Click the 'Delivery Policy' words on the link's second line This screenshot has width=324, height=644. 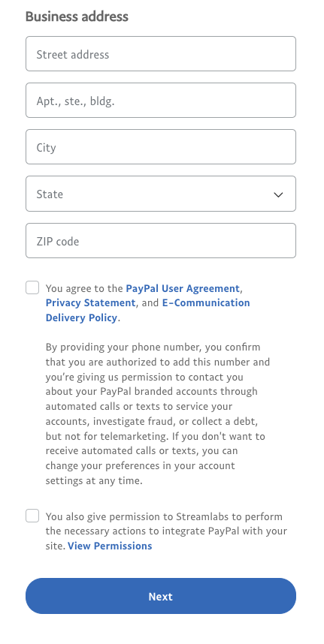[81, 318]
